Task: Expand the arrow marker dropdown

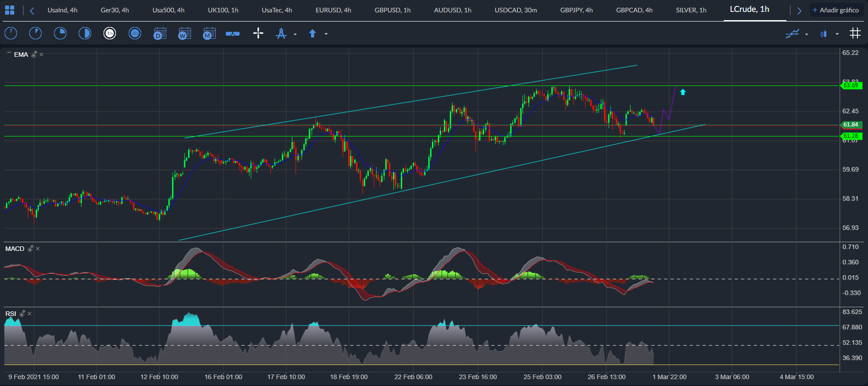Action: click(x=326, y=34)
